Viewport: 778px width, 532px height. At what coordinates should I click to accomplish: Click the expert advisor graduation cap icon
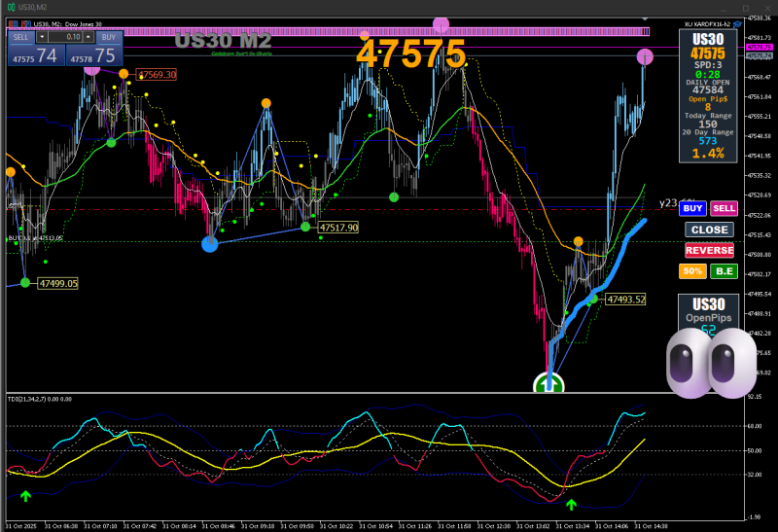[x=738, y=23]
